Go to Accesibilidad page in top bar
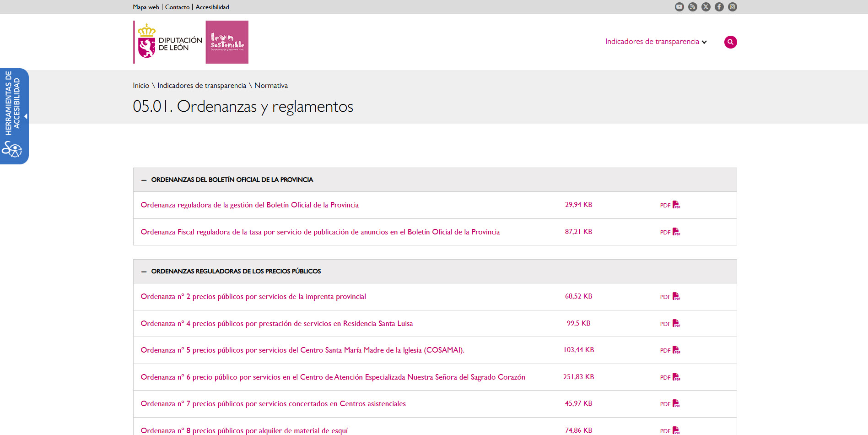The height and width of the screenshot is (435, 868). 212,7
